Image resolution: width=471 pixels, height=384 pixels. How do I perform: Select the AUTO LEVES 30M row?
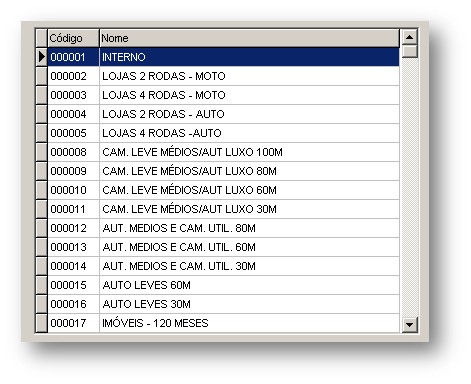click(223, 304)
